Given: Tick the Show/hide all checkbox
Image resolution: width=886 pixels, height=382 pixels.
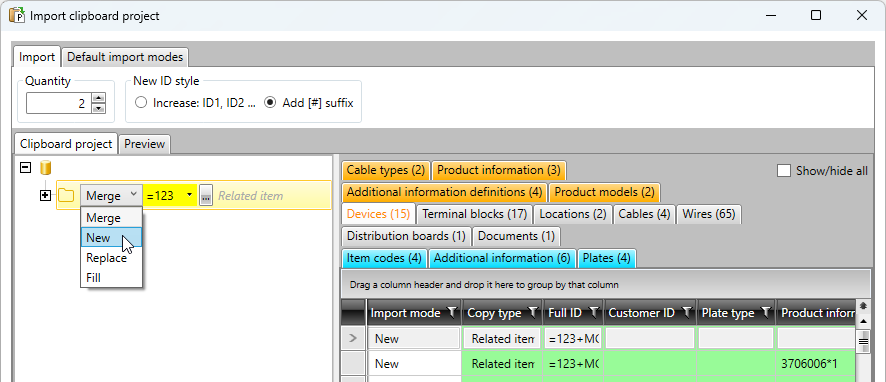Looking at the screenshot, I should 784,171.
